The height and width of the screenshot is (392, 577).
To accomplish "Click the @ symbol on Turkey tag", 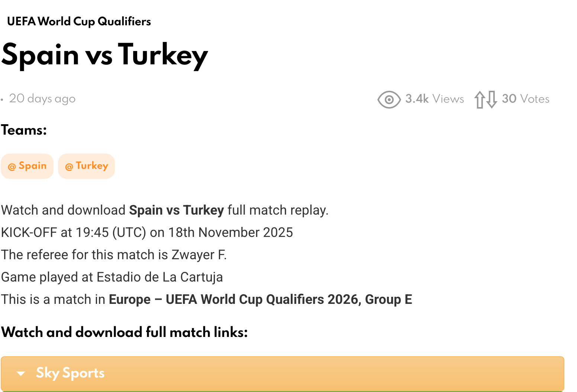I will pyautogui.click(x=69, y=167).
